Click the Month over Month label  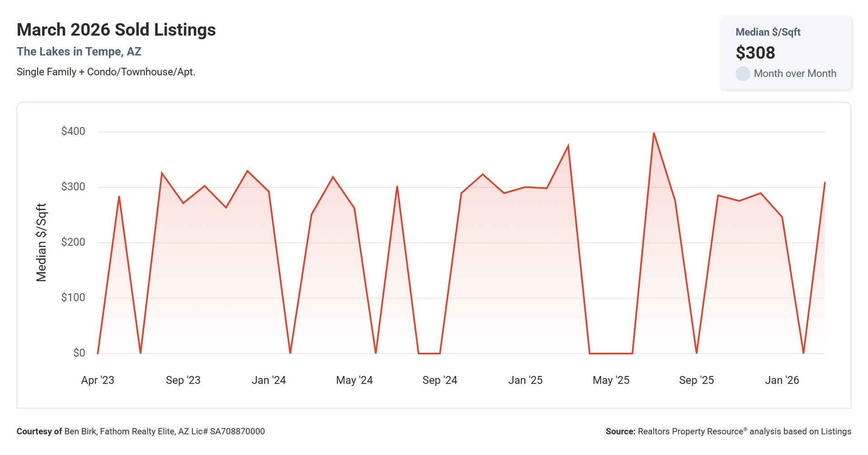pyautogui.click(x=795, y=74)
